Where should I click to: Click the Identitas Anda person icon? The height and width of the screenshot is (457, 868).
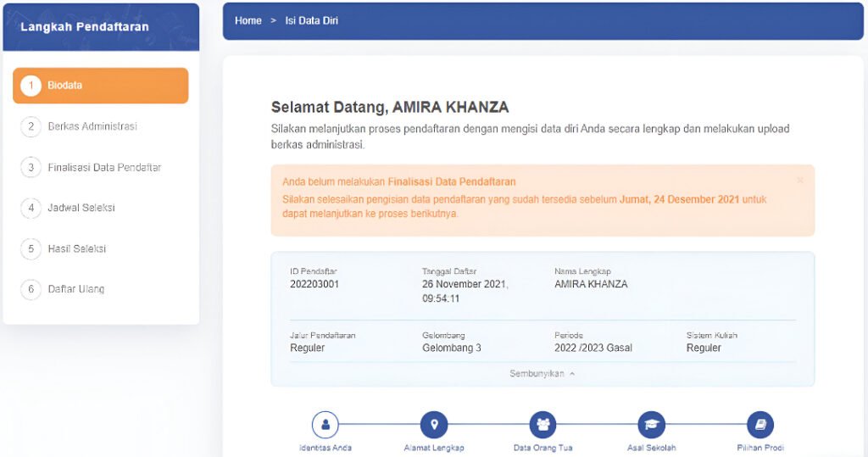click(325, 424)
